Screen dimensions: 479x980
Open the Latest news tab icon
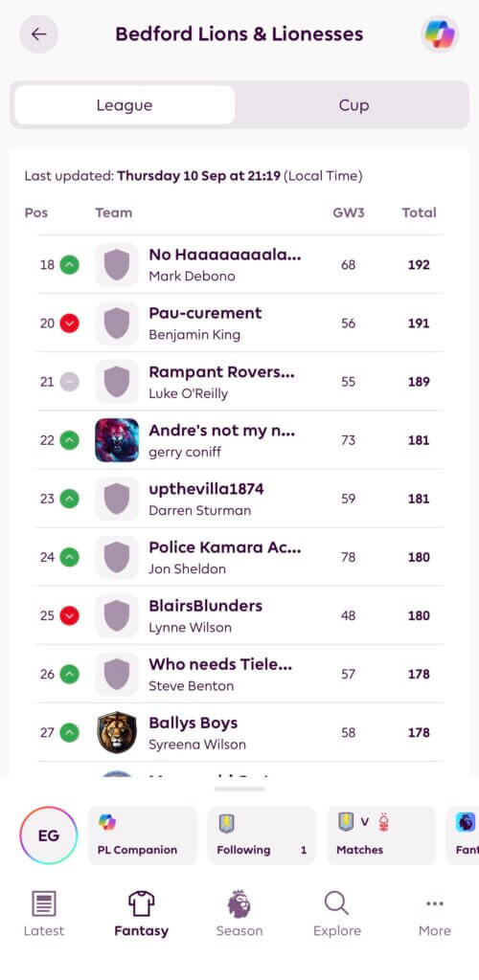[44, 903]
